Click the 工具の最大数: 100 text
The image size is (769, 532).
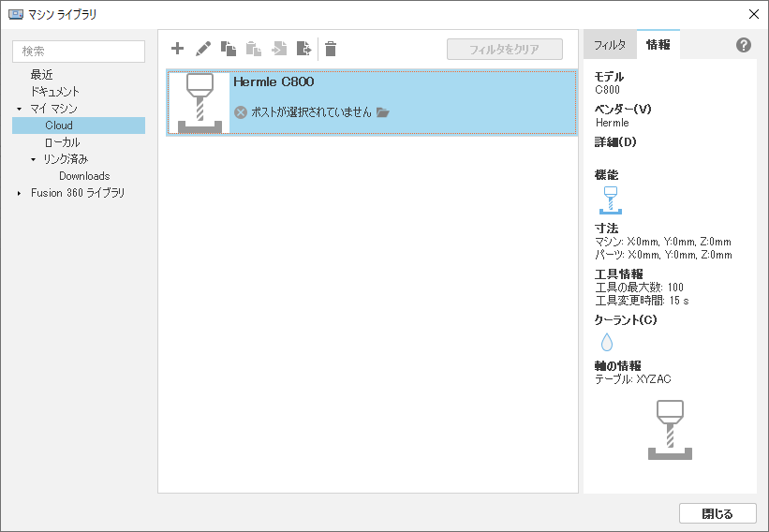tap(639, 288)
